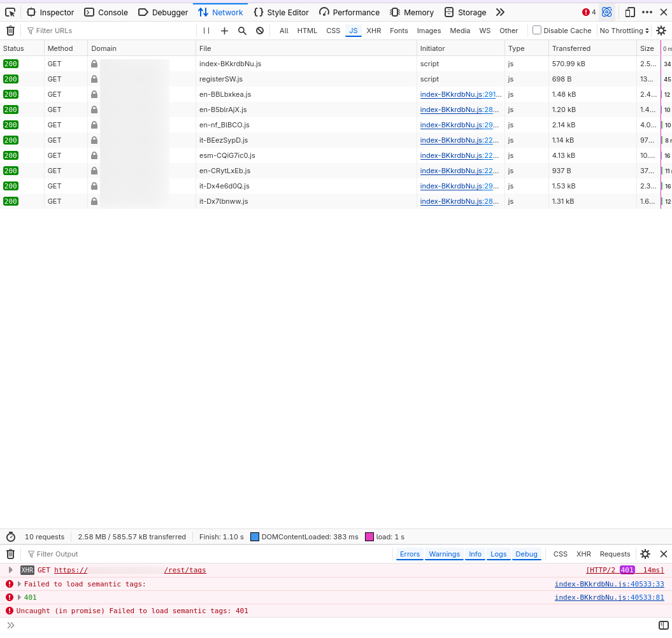This screenshot has height=638, width=672.
Task: Open the network search panel
Action: coord(242,31)
